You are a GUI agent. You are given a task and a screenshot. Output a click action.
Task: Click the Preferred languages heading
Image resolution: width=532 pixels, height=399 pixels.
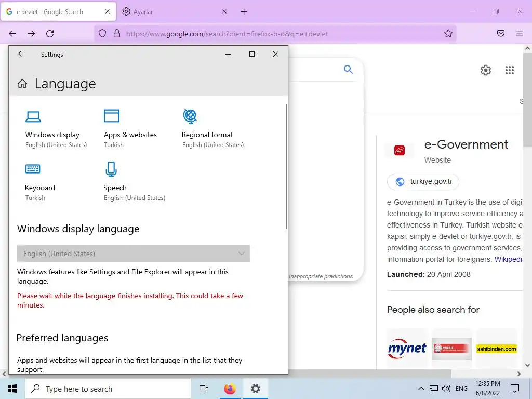point(62,338)
